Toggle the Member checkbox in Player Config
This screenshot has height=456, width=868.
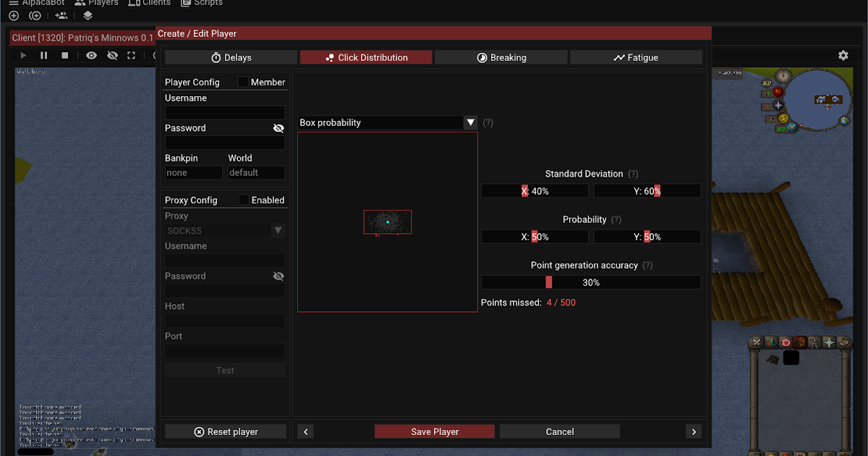tap(244, 82)
